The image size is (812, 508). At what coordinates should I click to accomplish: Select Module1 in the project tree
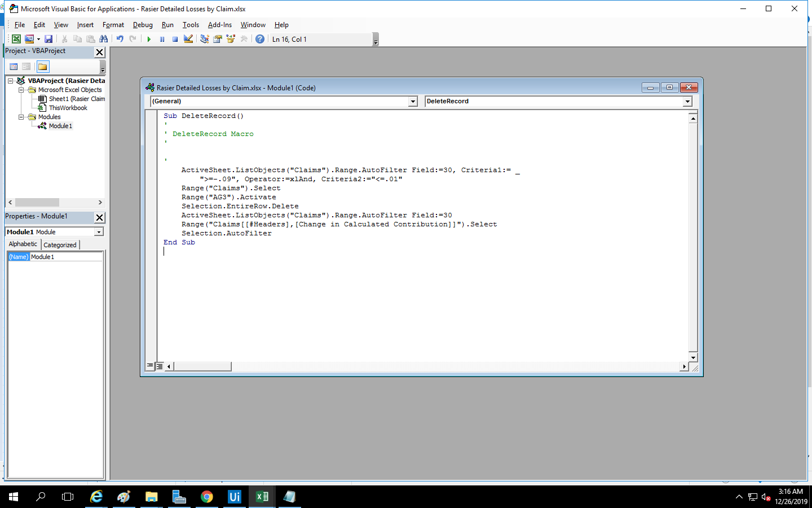[60, 126]
